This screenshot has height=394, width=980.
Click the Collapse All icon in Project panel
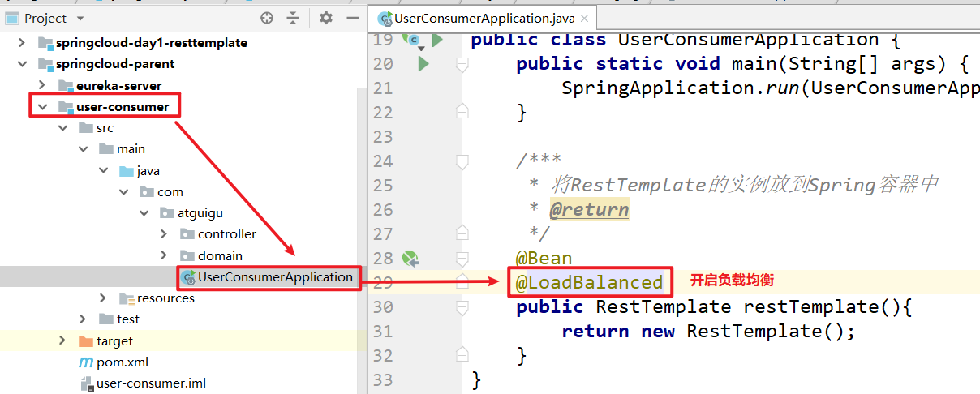coord(294,18)
